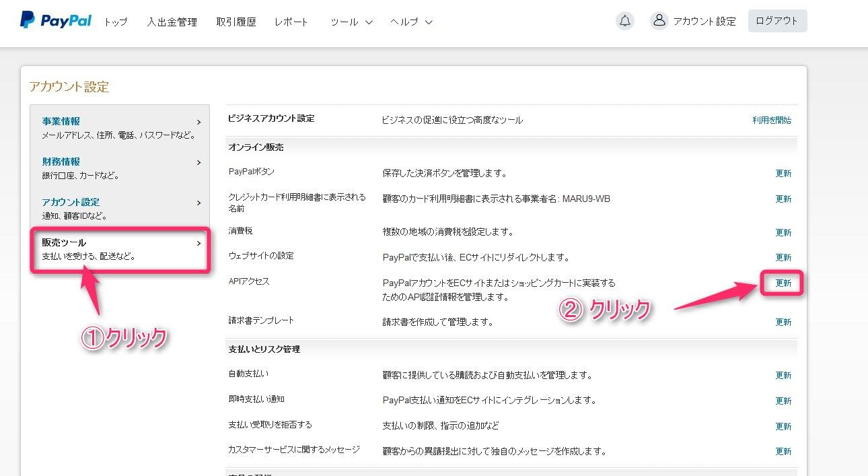Image resolution: width=868 pixels, height=476 pixels.
Task: Click the 支払いとリスク管理 section heading
Action: point(264,349)
